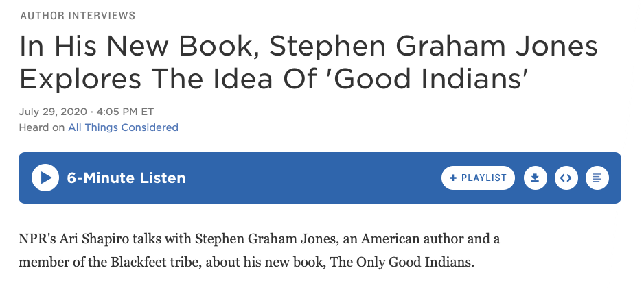
Task: Download the audio episode
Action: tap(534, 178)
